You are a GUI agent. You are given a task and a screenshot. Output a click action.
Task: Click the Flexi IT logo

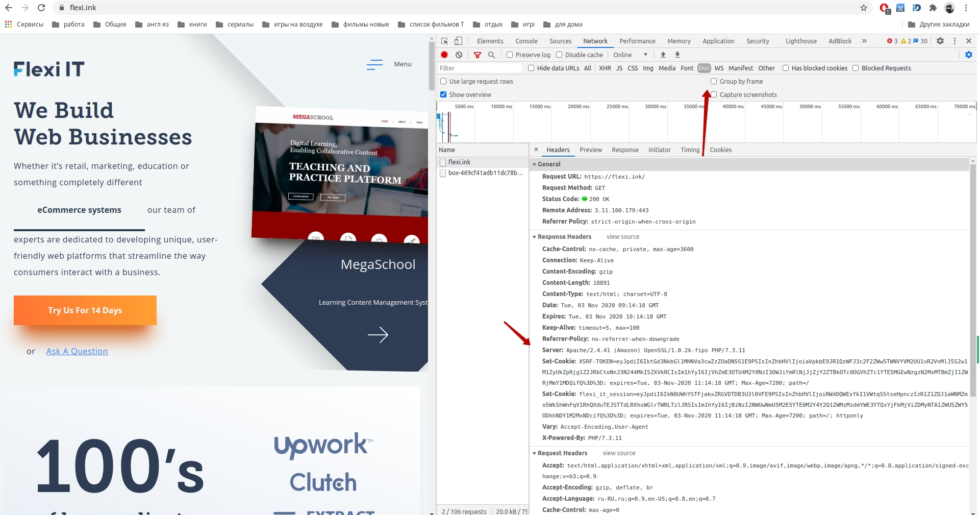tap(49, 69)
